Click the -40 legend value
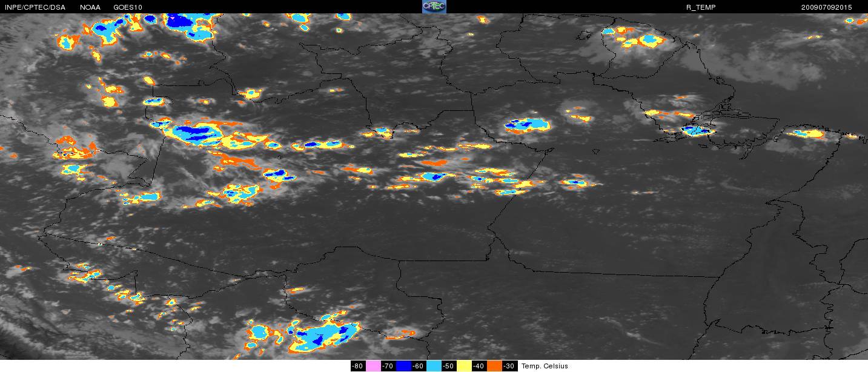Screen dimensions: 868x372 (479, 366)
